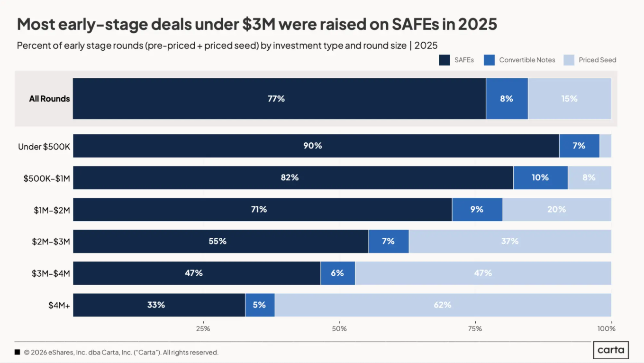Click the 8% Convertible Notes segment in All Rounds
The image size is (644, 363).
[507, 99]
